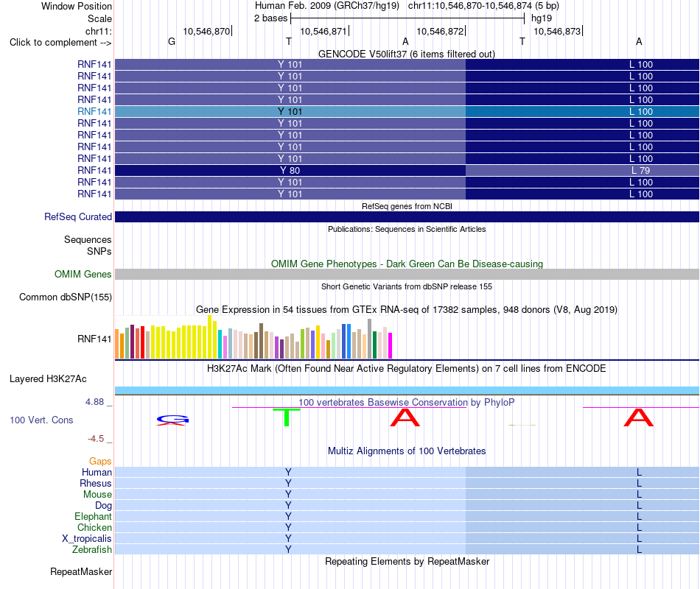Open the OMIM Gene Phenotypes track title
This screenshot has width=700, height=589.
tap(407, 264)
